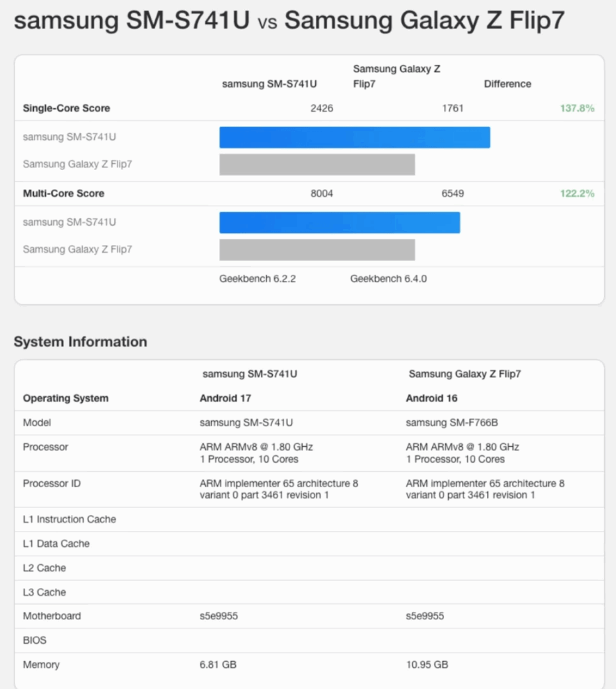Click the 'Processor ID' row label
The height and width of the screenshot is (689, 616).
(52, 483)
